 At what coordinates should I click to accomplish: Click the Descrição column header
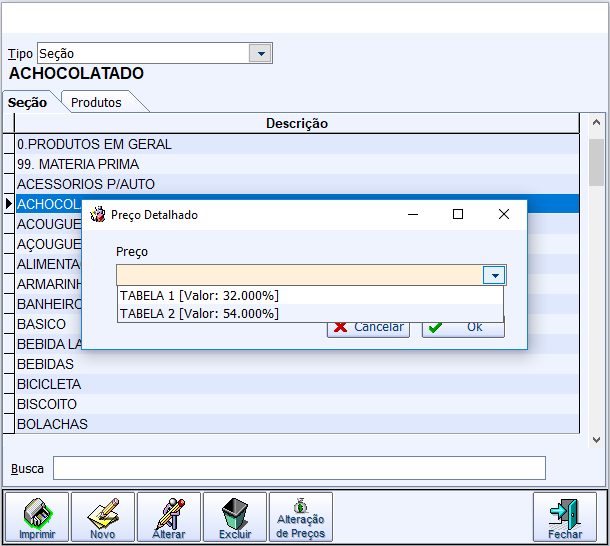(297, 123)
